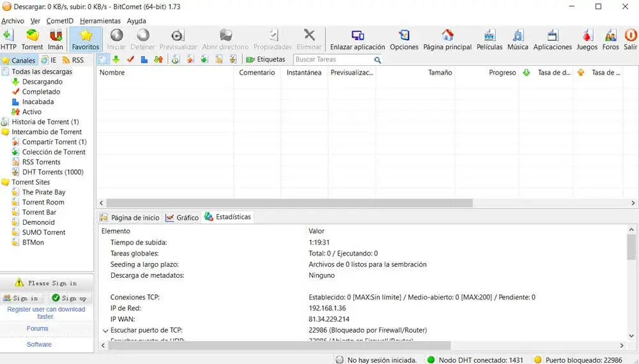
Task: Open the Foros toolbar icon
Action: coord(610,40)
